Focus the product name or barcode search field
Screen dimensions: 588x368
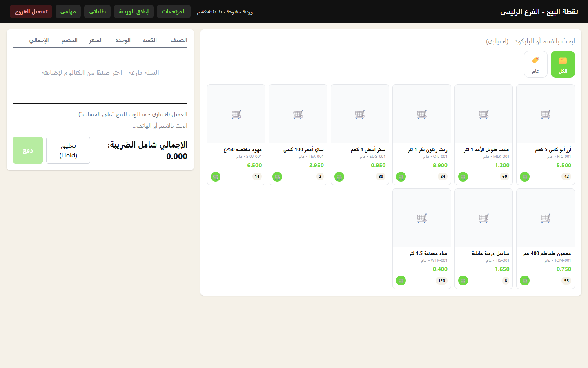(391, 41)
